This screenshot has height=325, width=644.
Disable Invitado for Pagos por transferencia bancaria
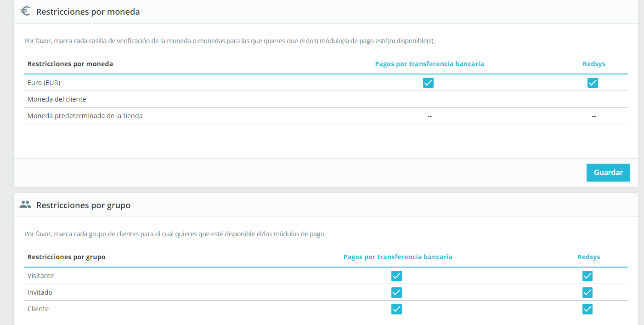(x=396, y=292)
